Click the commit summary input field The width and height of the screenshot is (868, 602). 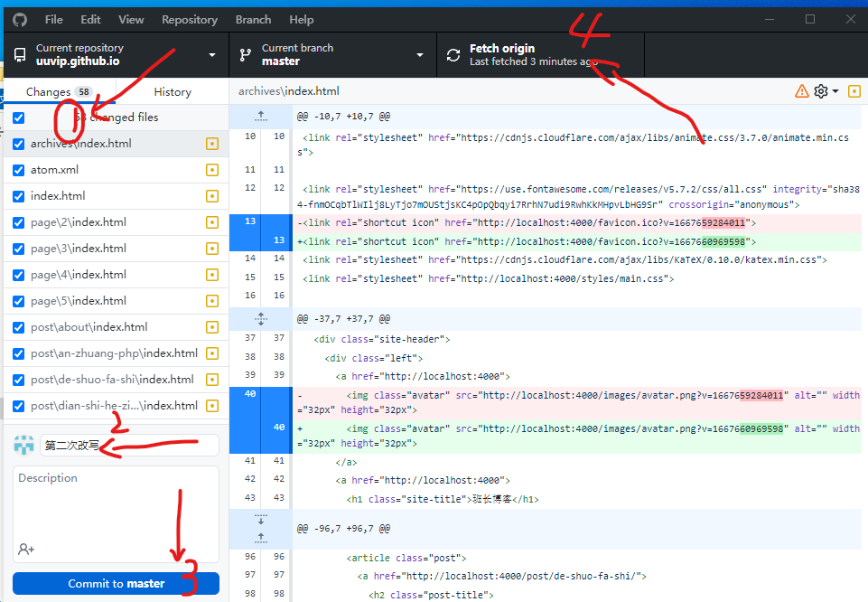coord(129,446)
